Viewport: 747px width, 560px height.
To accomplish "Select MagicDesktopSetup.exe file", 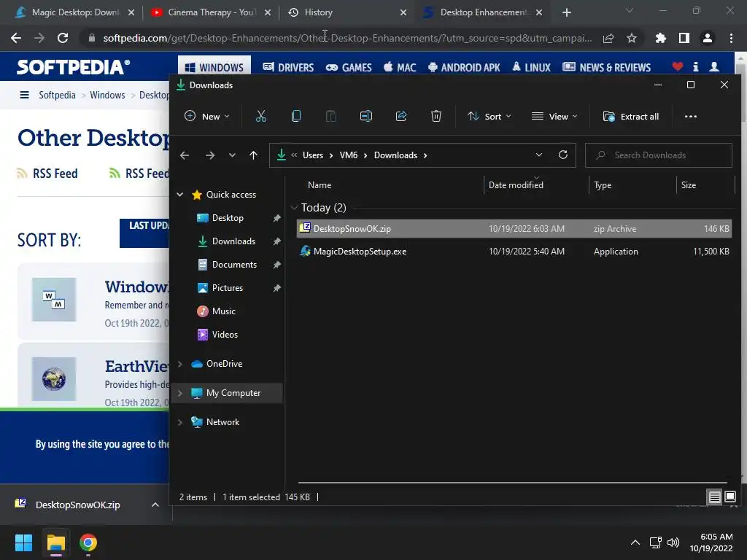I will click(514, 252).
